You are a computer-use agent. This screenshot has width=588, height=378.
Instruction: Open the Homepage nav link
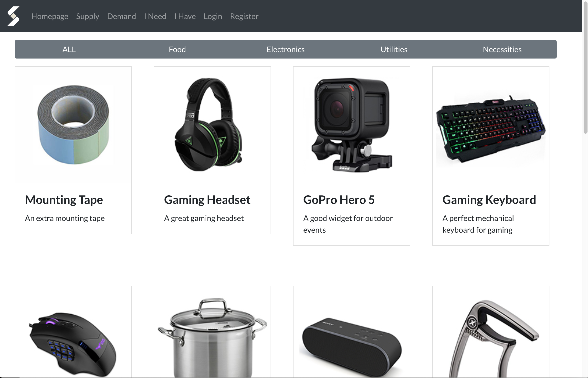50,16
